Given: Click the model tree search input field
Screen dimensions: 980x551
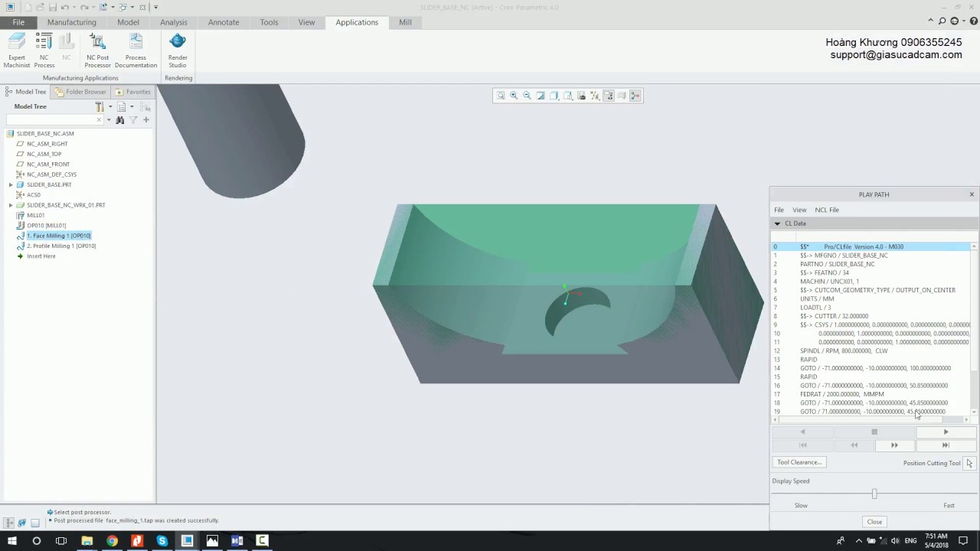Looking at the screenshot, I should point(54,119).
